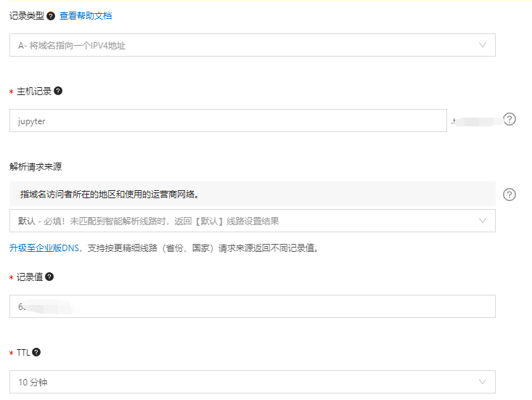Screen dimensions: 532x400
Task: Click question mark right of domain suffix
Action: [x=510, y=120]
